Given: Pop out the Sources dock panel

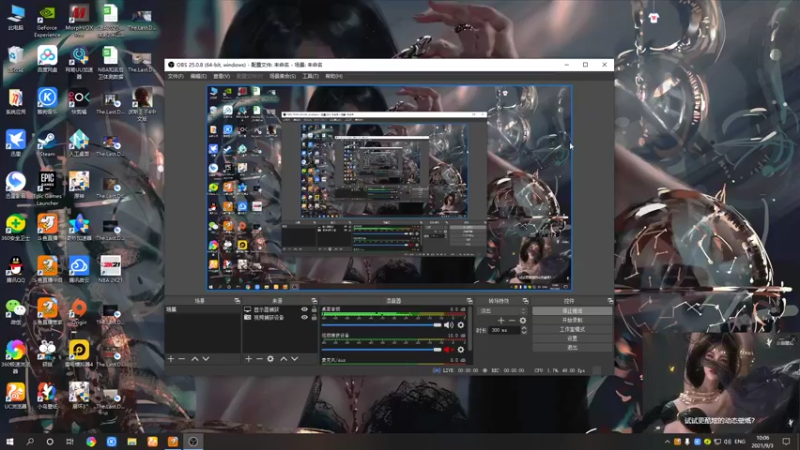Looking at the screenshot, I should (314, 301).
